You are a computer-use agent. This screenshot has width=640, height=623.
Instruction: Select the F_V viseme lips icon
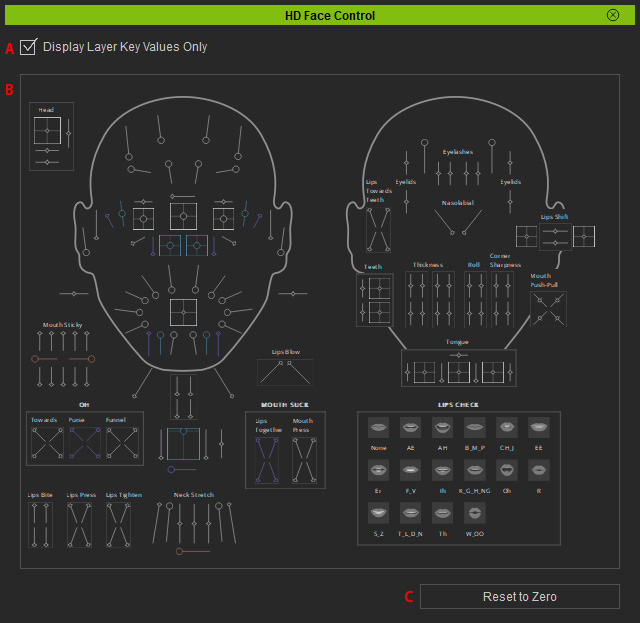tap(410, 470)
